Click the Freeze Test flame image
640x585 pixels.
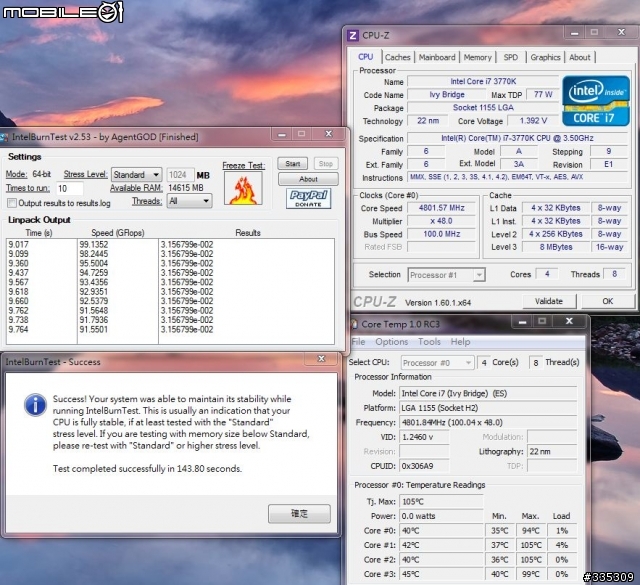tap(243, 188)
